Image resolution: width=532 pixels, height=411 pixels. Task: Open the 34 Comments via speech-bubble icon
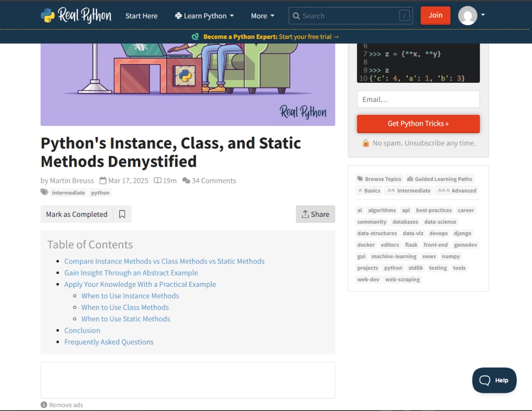point(186,180)
